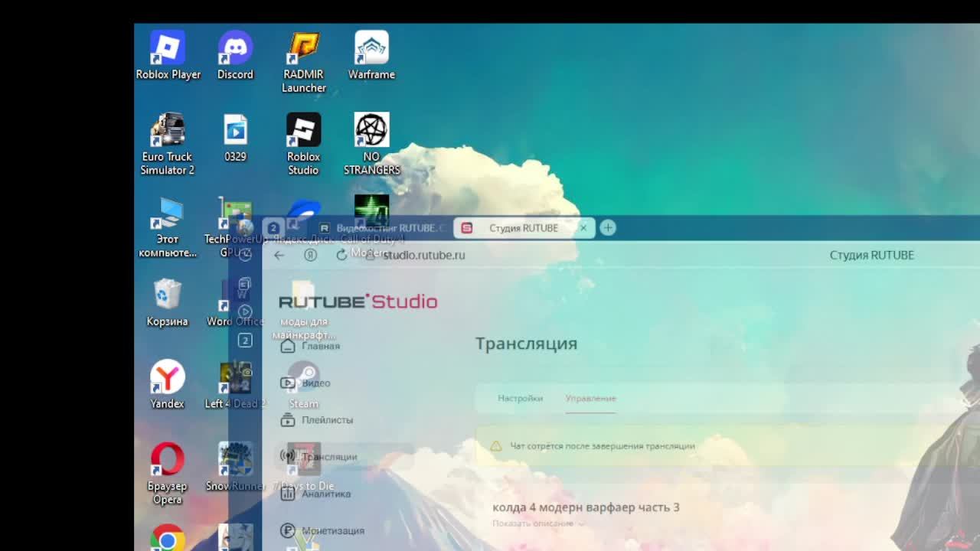Launch Discord from the desktop
This screenshot has height=551, width=980.
click(235, 55)
